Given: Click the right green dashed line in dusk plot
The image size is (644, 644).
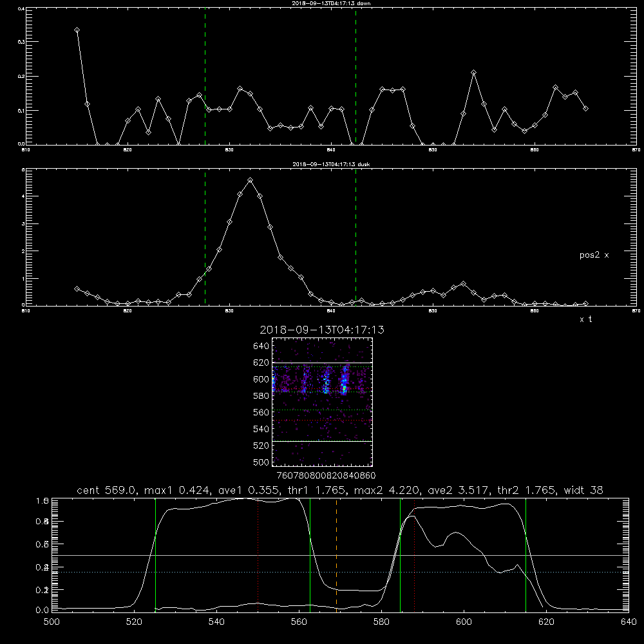Looking at the screenshot, I should [x=355, y=238].
